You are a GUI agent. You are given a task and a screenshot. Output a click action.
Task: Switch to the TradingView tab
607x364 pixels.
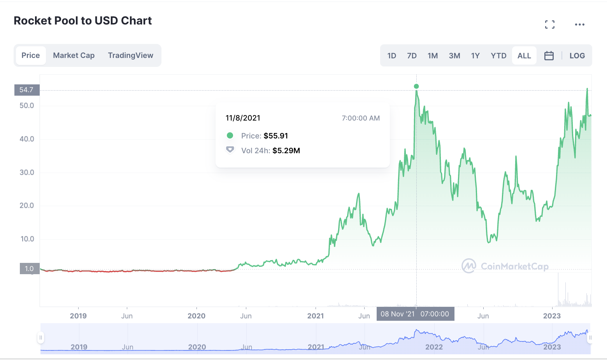click(130, 56)
